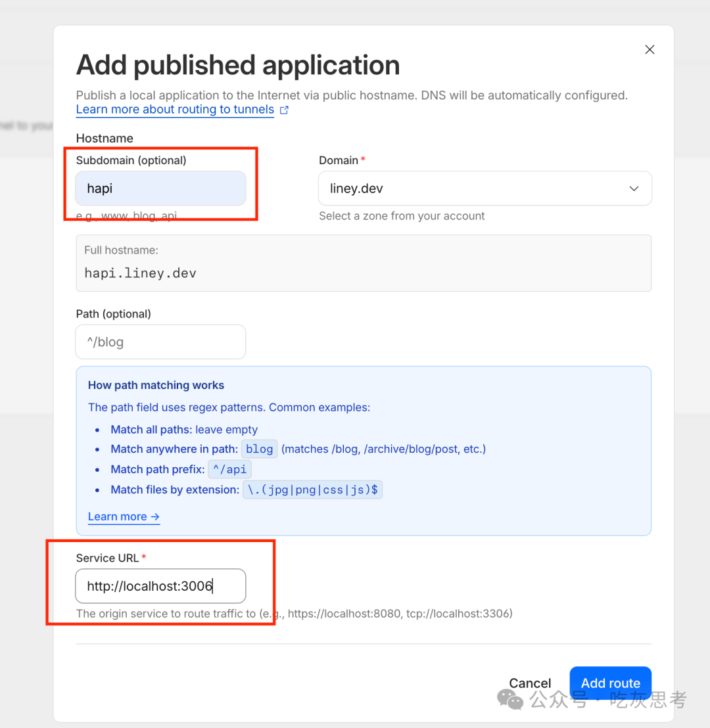Screen dimensions: 710x728
Task: Click external-link icon beside tunnels link
Action: point(285,110)
